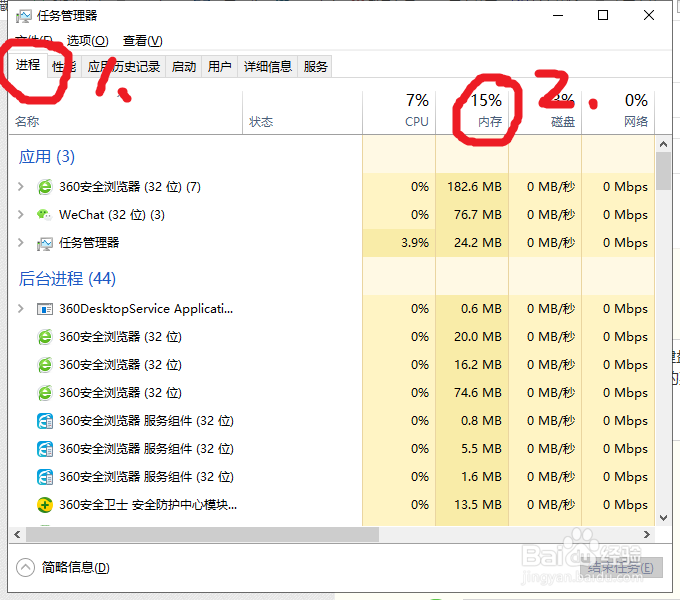Click the 360安全浏览器 (32 位) (7) app icon
The height and width of the screenshot is (600, 680).
pyautogui.click(x=45, y=187)
